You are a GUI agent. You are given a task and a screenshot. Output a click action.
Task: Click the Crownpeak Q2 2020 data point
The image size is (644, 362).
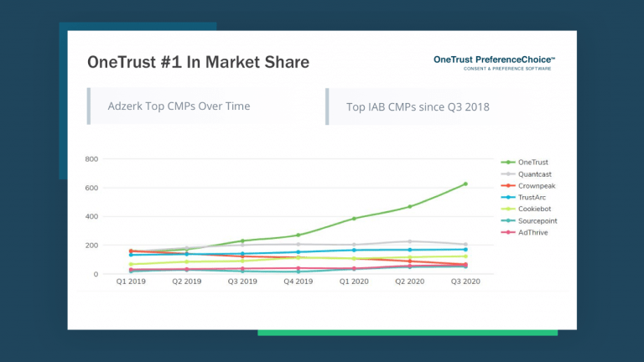pos(410,261)
